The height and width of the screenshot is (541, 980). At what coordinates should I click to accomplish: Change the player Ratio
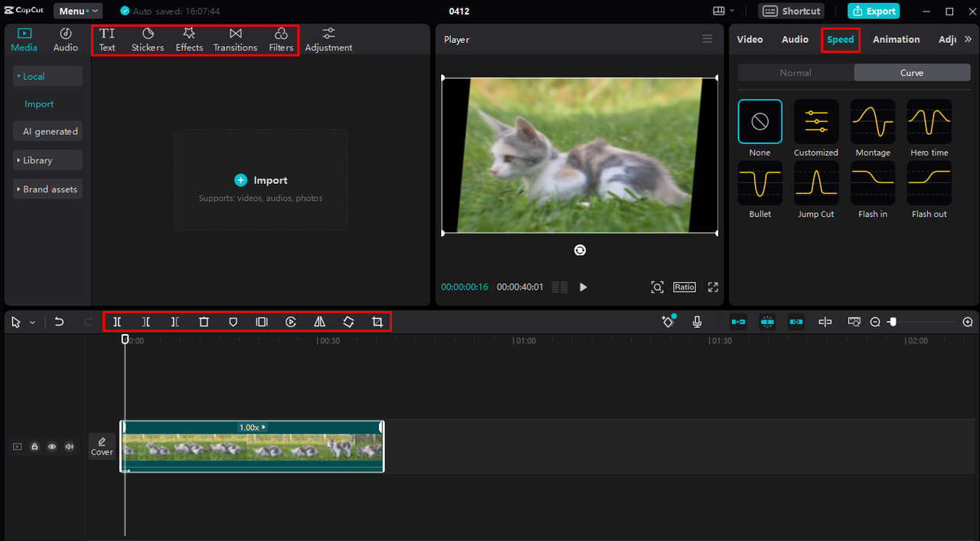[x=684, y=287]
